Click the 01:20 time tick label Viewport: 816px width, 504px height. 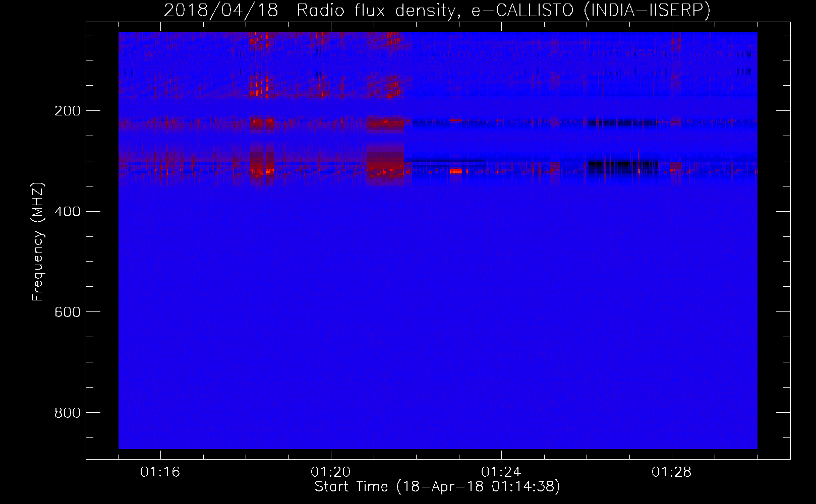331,472
